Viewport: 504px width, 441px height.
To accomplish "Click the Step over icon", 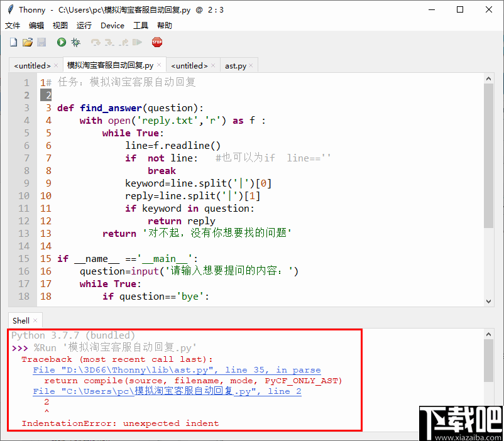I will 96,42.
